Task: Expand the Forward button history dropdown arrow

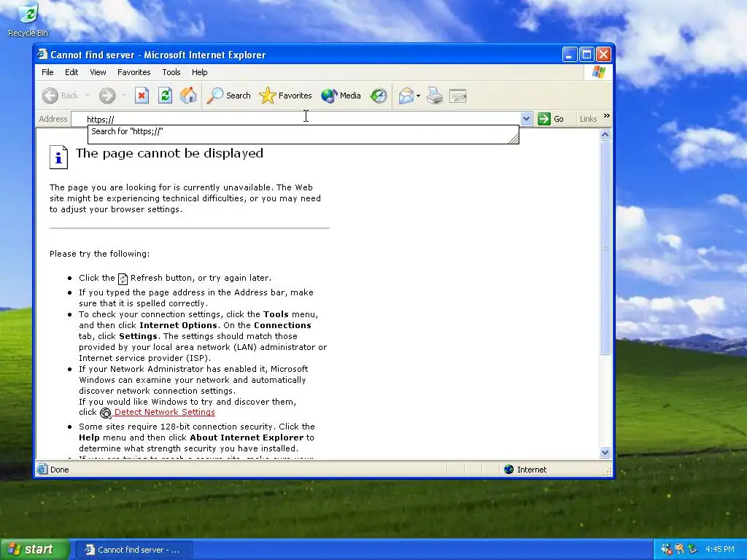Action: pyautogui.click(x=124, y=96)
